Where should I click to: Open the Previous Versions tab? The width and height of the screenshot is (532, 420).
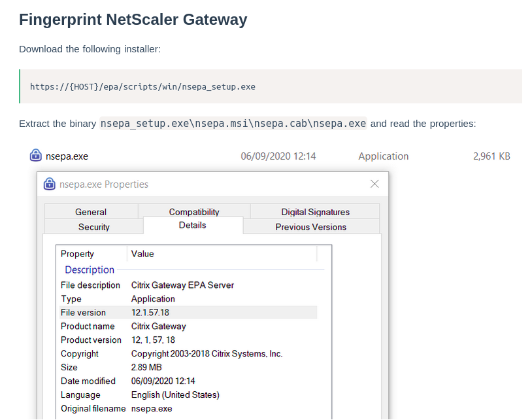[310, 227]
